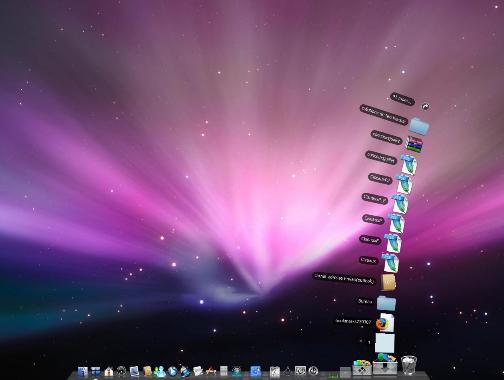Viewport: 504px width, 380px height.
Task: Click the dock stack box with down arrow
Action: coord(385,364)
